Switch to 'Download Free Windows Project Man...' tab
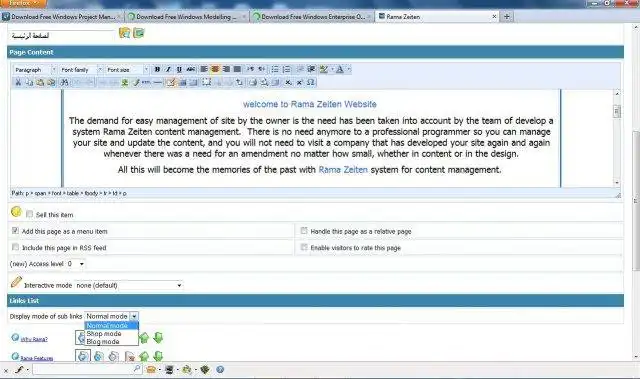The width and height of the screenshot is (640, 379). (62, 17)
